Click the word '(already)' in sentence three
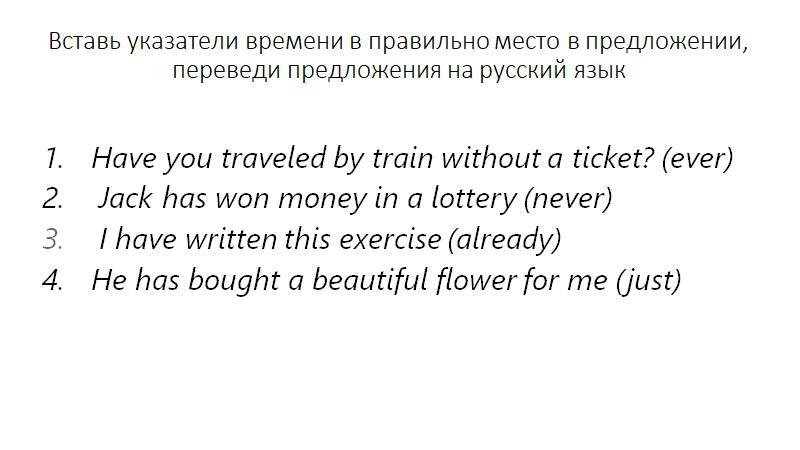 pos(505,240)
